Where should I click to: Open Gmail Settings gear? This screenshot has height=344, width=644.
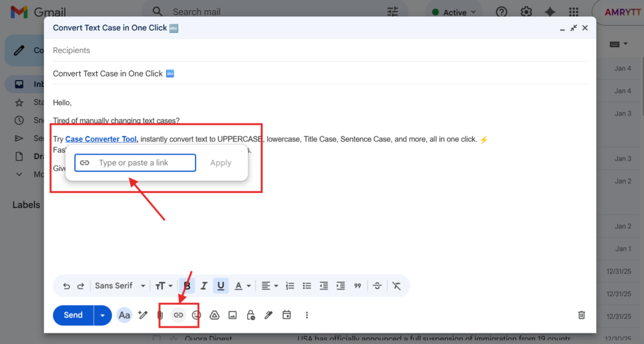(x=526, y=12)
